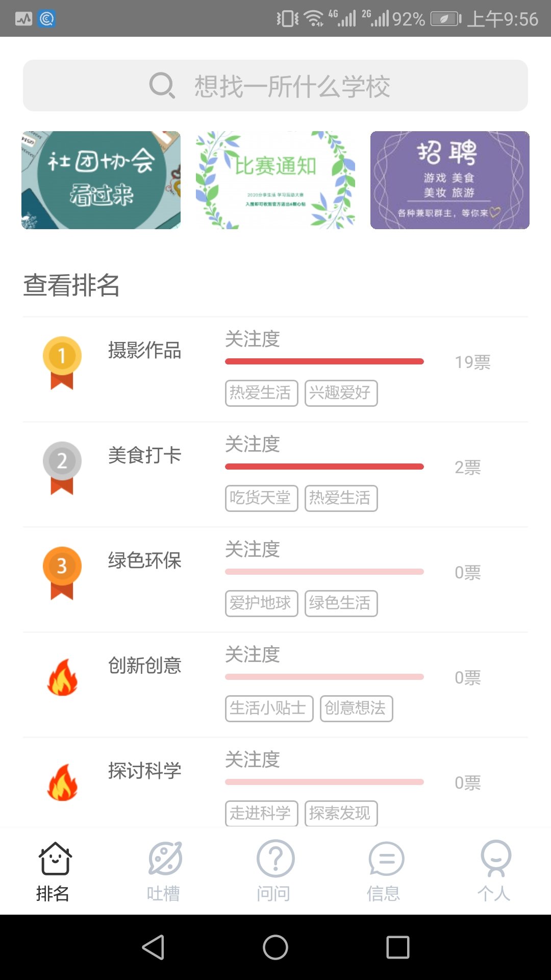Tap the orange rank 3 medal
The width and height of the screenshot is (551, 980).
pos(62,573)
